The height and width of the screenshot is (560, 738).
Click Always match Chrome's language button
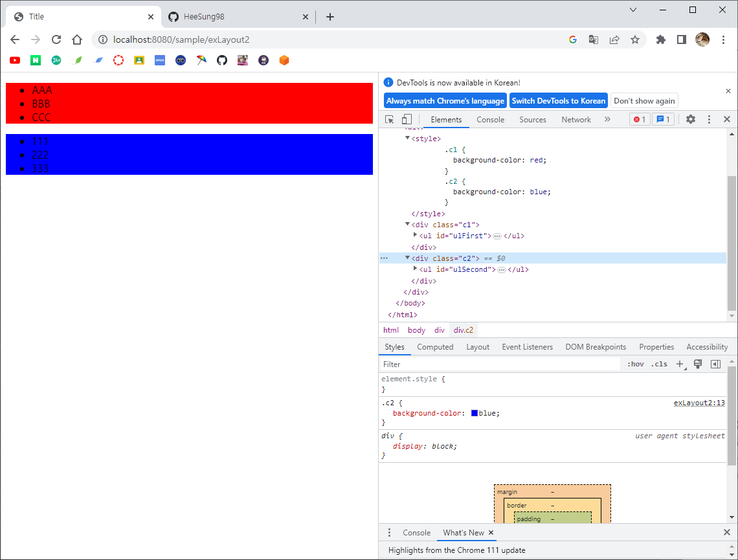click(x=445, y=101)
